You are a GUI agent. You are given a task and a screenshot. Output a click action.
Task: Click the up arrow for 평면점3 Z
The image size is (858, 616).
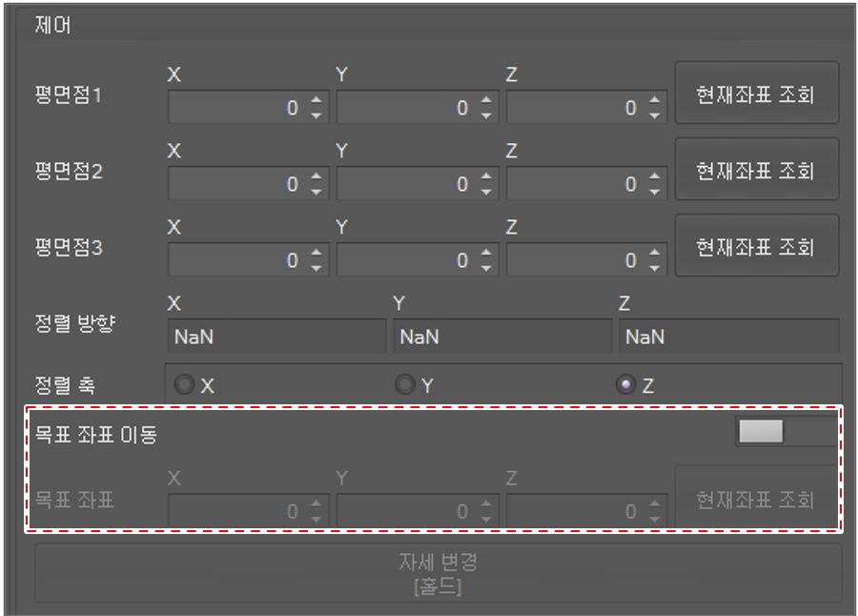coord(654,253)
